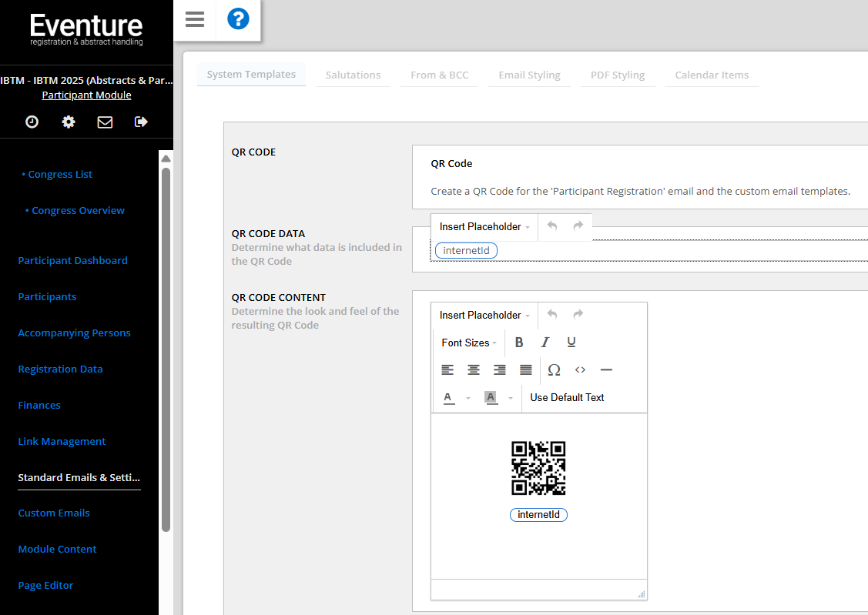Insert a horizontal line in QR content
The height and width of the screenshot is (615, 868).
[606, 370]
